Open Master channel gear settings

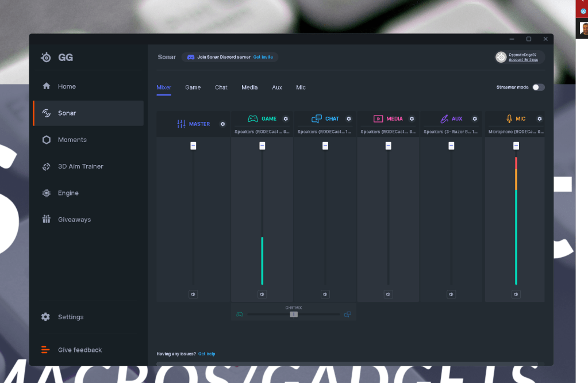(x=223, y=124)
